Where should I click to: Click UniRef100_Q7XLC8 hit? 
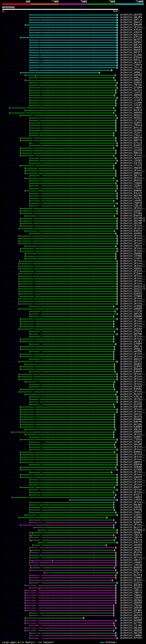pyautogui.click(x=131, y=143)
